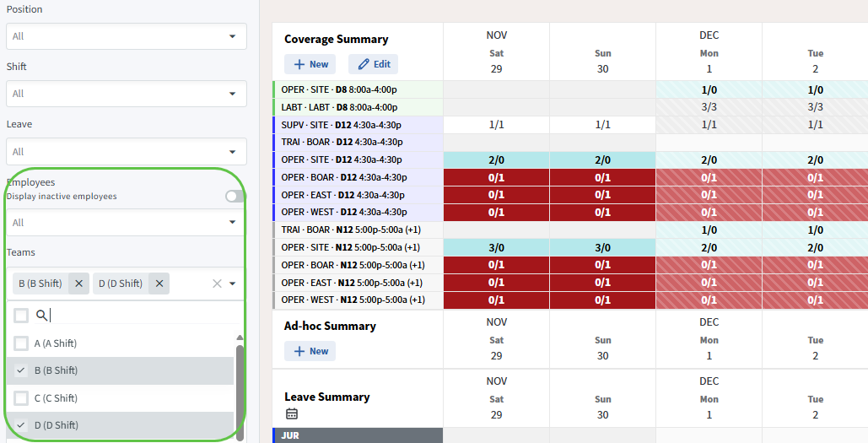Viewport: 868px width, 443px height.
Task: Toggle Display inactive employees switch
Action: [234, 197]
